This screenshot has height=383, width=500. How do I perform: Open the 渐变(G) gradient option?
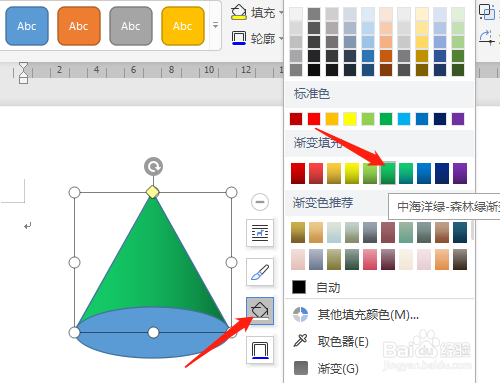[338, 368]
